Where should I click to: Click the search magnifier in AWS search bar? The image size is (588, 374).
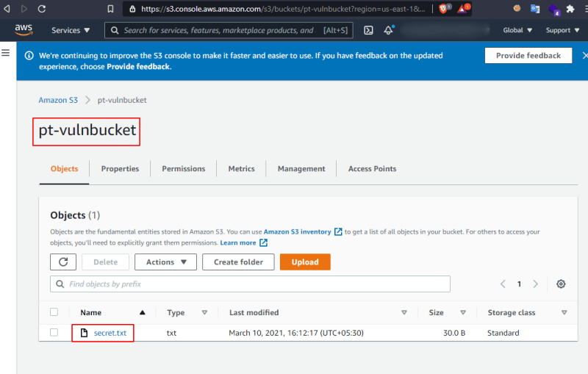pos(115,30)
